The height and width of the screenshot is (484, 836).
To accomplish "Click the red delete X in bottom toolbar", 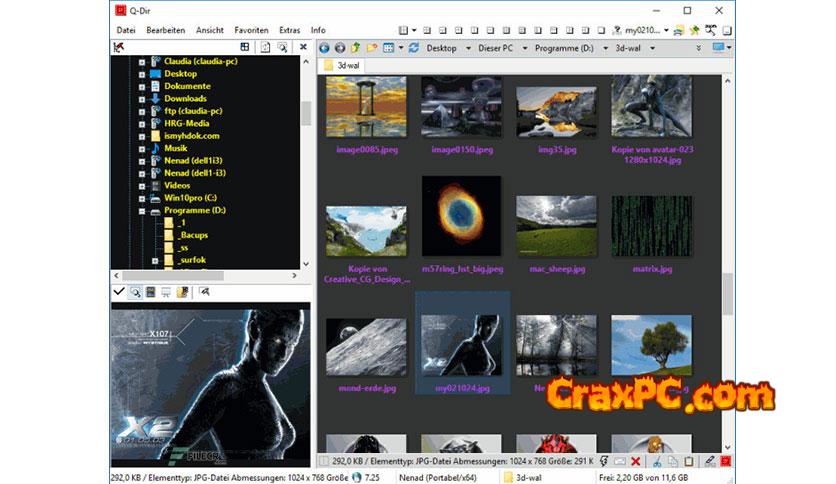I will coord(636,461).
